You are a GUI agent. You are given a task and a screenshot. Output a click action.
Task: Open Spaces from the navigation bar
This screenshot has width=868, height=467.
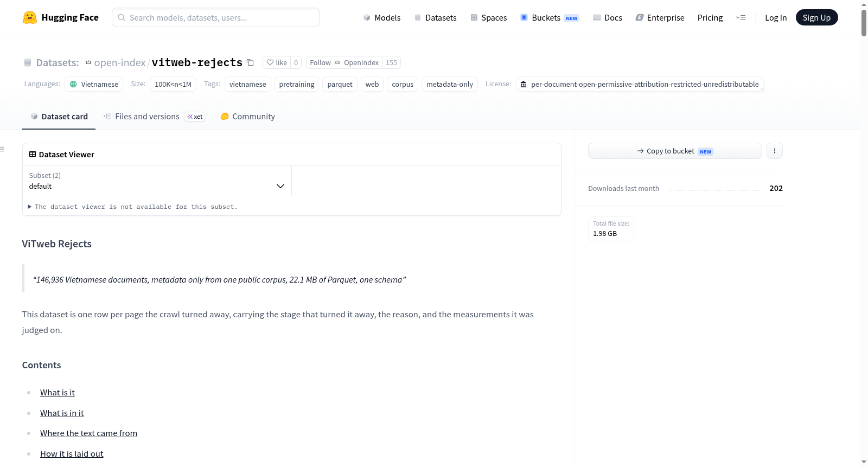(x=488, y=17)
